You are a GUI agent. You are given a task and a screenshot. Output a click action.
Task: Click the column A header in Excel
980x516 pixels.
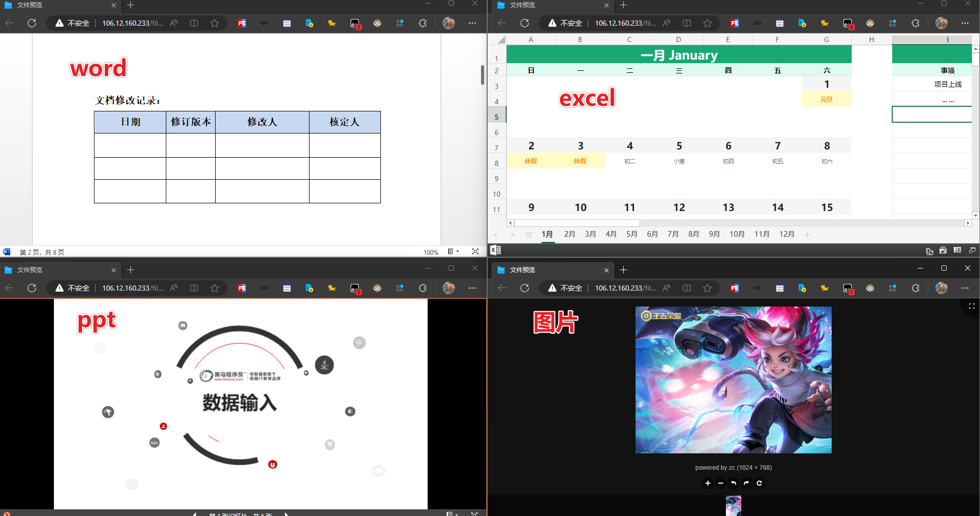531,40
